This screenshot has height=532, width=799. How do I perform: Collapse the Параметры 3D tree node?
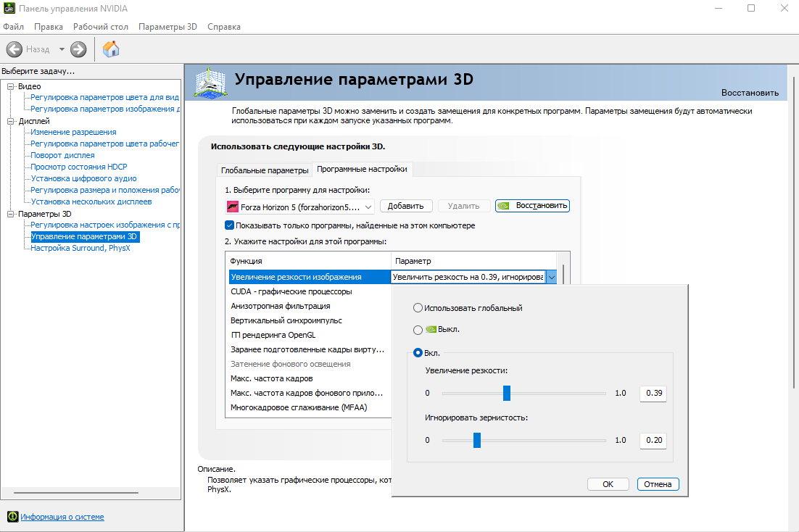point(10,214)
